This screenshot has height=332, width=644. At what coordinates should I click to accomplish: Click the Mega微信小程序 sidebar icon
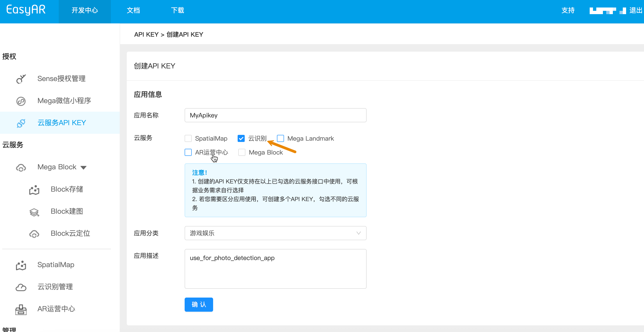(21, 101)
